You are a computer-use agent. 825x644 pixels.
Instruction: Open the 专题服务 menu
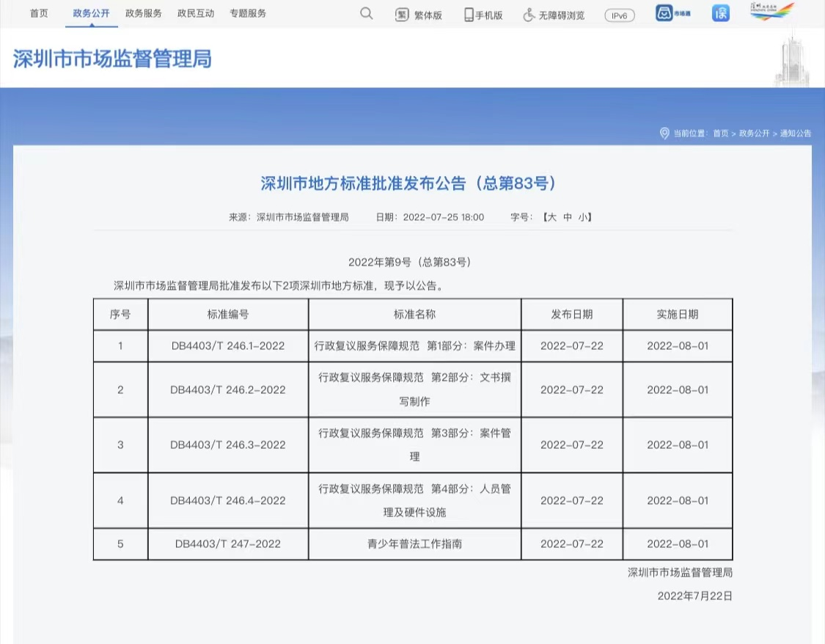(248, 13)
